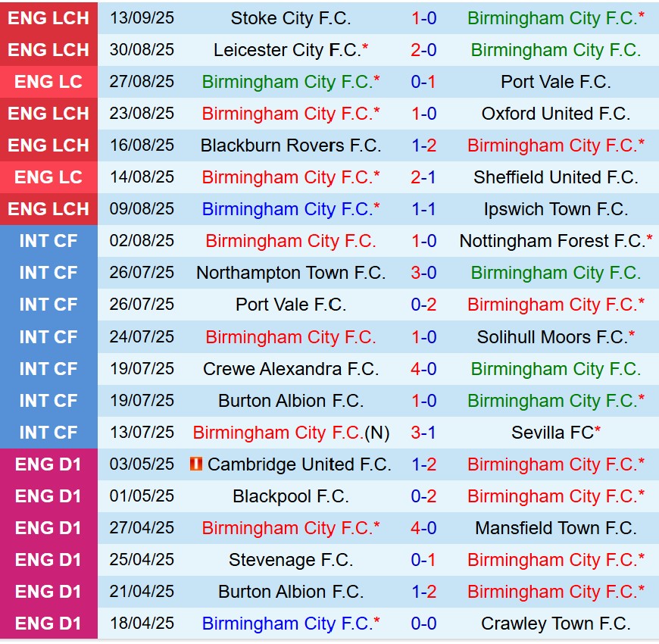Open Port Vale F.C. on 27/08/25 row
Image resolution: width=659 pixels, height=644 pixels.
click(555, 82)
